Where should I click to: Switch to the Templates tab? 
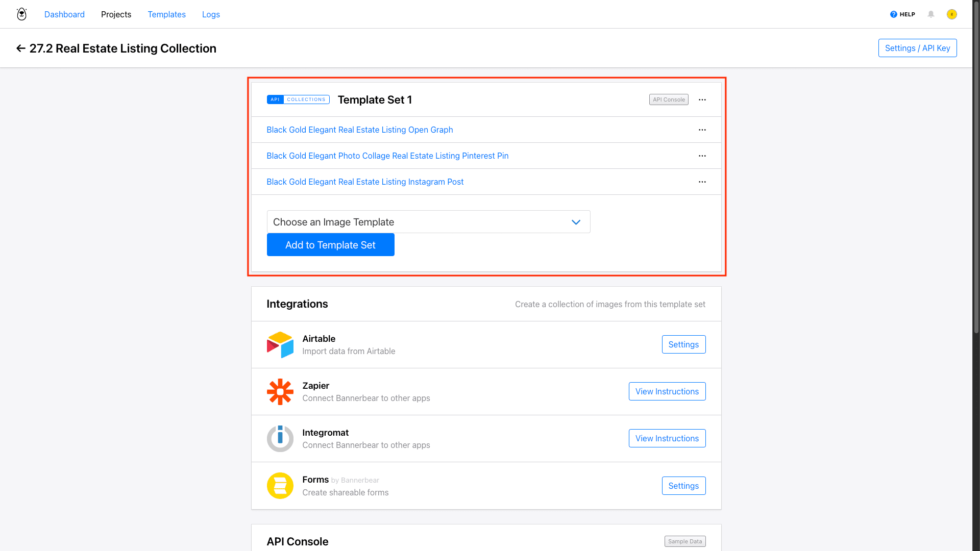pyautogui.click(x=166, y=14)
